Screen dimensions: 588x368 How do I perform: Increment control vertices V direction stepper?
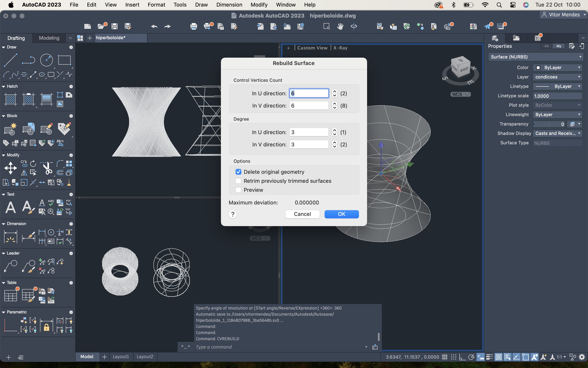(x=335, y=103)
